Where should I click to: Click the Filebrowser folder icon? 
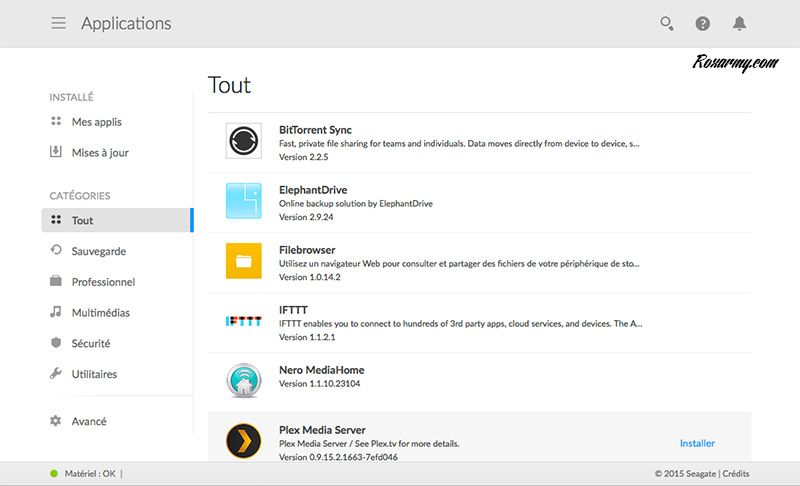243,261
